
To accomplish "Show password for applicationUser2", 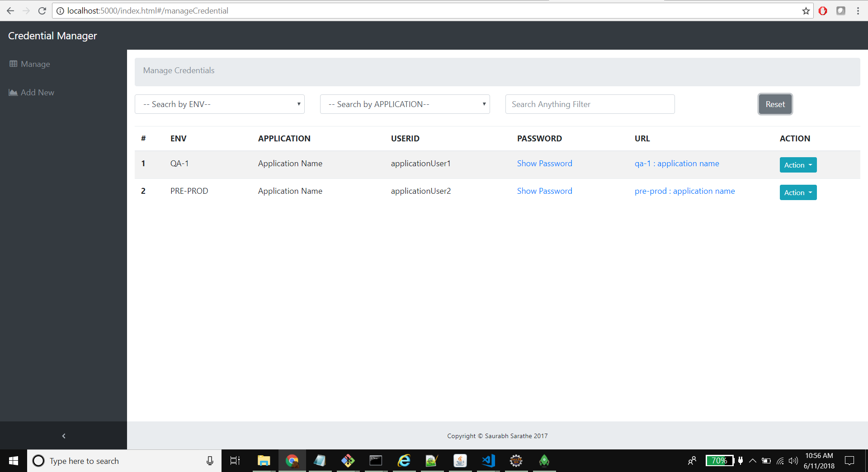I will tap(544, 191).
